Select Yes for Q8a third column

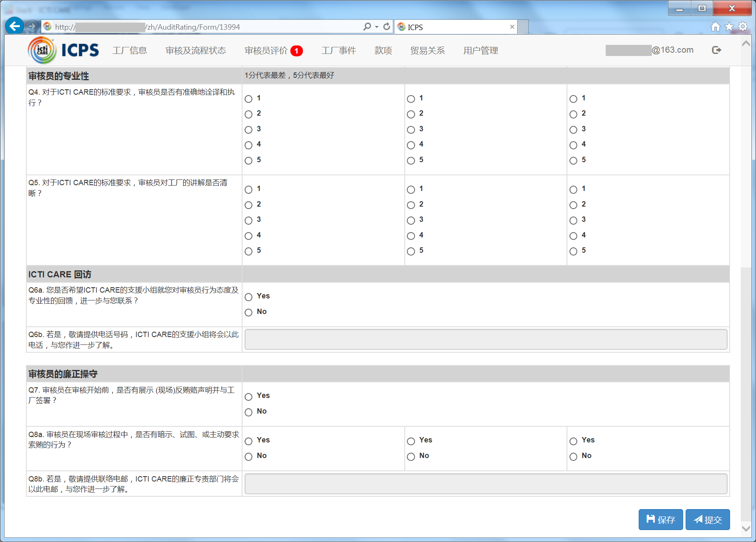tap(573, 441)
